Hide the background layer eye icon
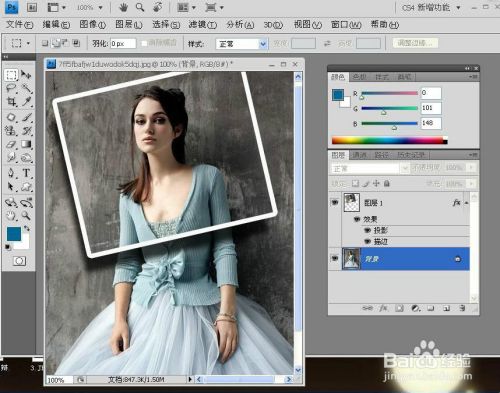Screen dimensions: 500x393 pos(335,258)
